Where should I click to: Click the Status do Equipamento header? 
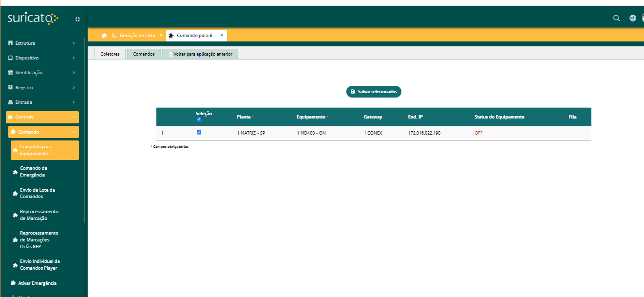(499, 117)
